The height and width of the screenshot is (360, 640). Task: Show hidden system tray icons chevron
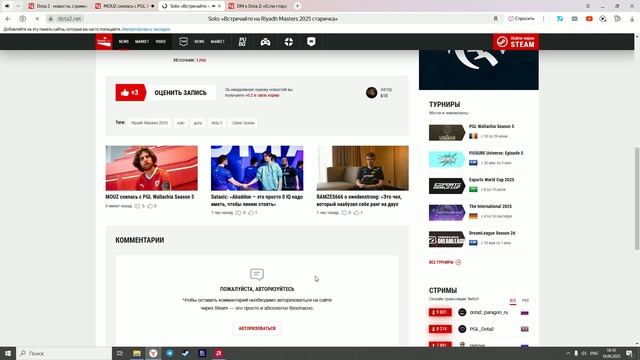[x=568, y=353]
